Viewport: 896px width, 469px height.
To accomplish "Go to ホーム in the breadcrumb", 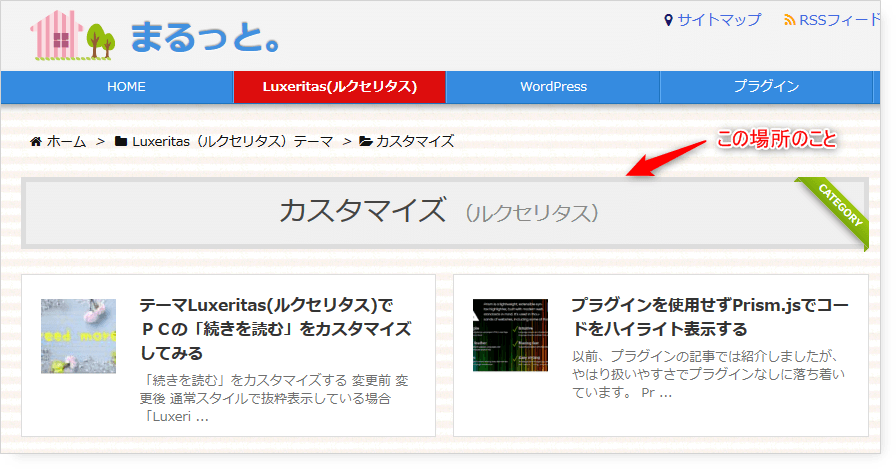I will click(66, 141).
